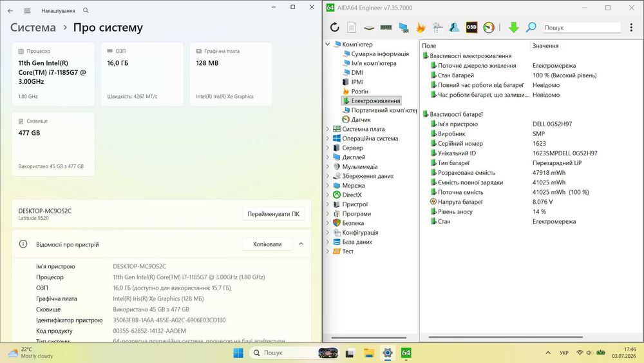
Task: Select the Розгін tree item
Action: (x=360, y=92)
